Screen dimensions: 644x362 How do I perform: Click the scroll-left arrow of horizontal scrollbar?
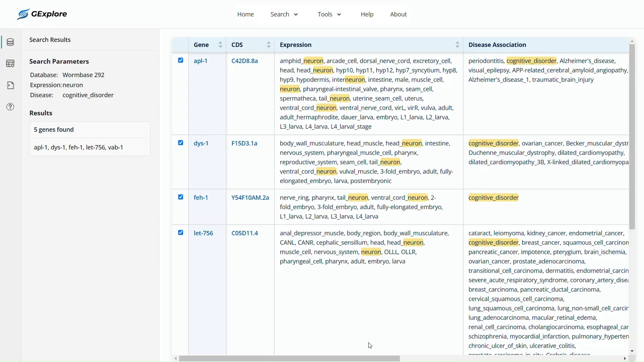pos(175,358)
